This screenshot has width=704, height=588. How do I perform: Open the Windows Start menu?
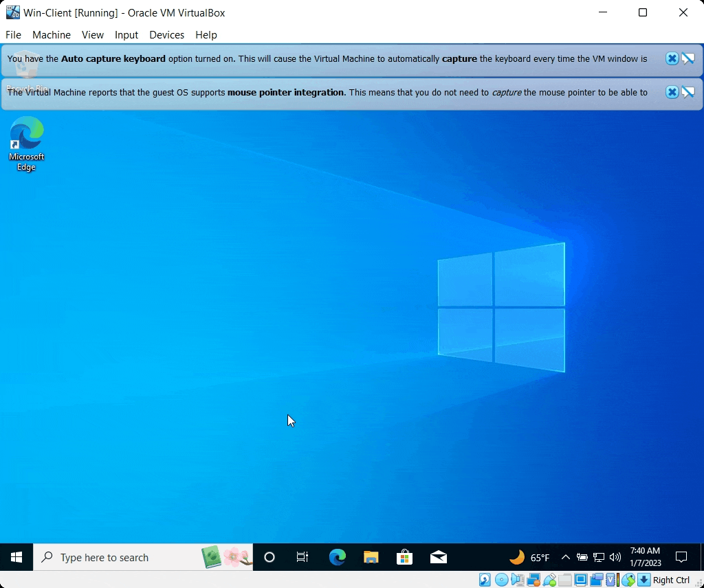pyautogui.click(x=16, y=557)
